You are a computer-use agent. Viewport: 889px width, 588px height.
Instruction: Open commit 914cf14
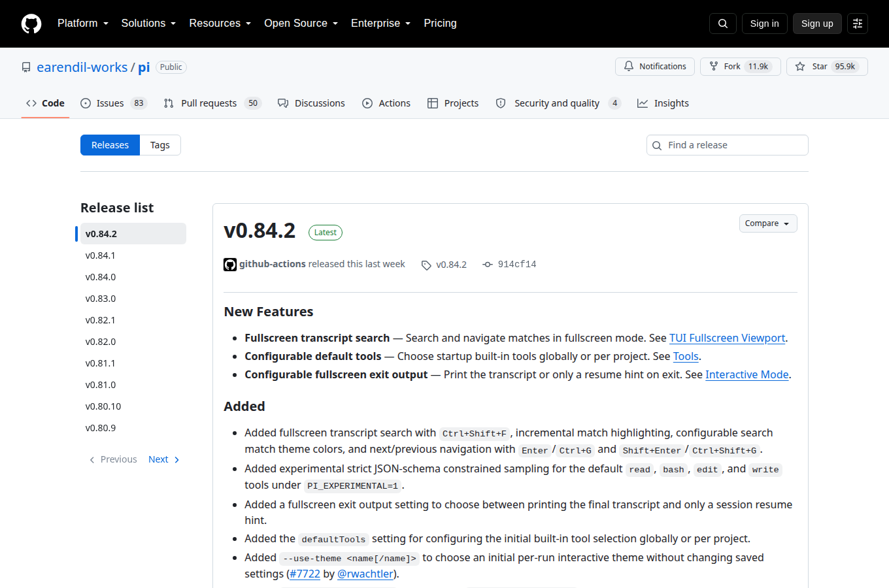[x=509, y=265]
